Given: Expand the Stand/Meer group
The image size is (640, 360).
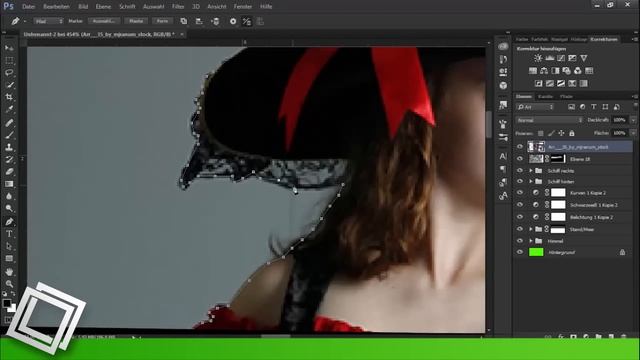Looking at the screenshot, I should 531,229.
